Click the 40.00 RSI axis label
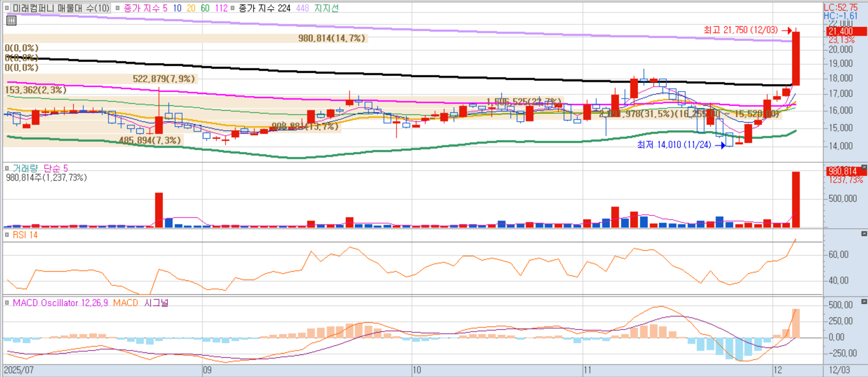 [839, 280]
